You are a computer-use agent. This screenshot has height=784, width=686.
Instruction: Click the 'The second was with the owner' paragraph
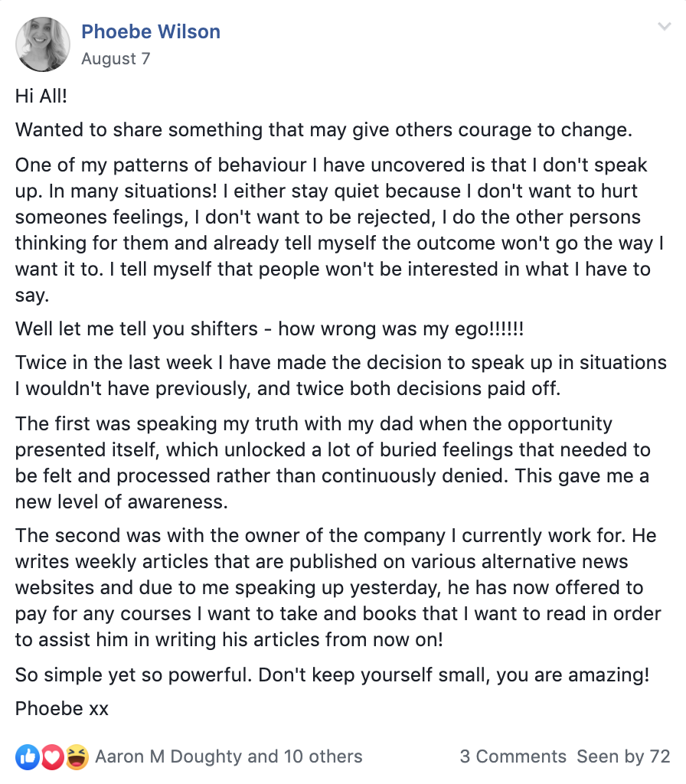tap(338, 587)
